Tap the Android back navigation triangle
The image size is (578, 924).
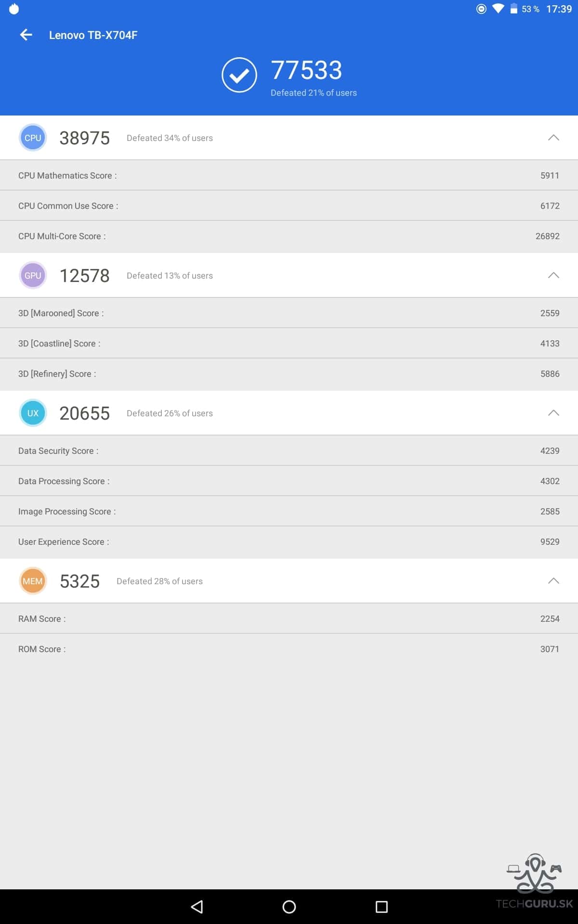tap(197, 907)
